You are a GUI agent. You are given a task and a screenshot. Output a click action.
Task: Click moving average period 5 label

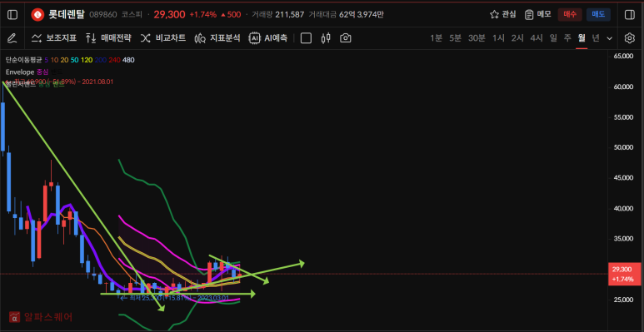point(47,60)
